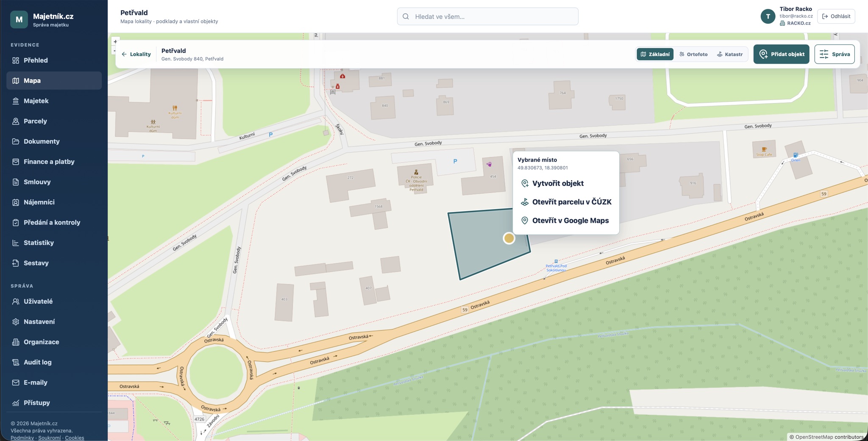
Task: Go back to Lokality
Action: coord(136,54)
